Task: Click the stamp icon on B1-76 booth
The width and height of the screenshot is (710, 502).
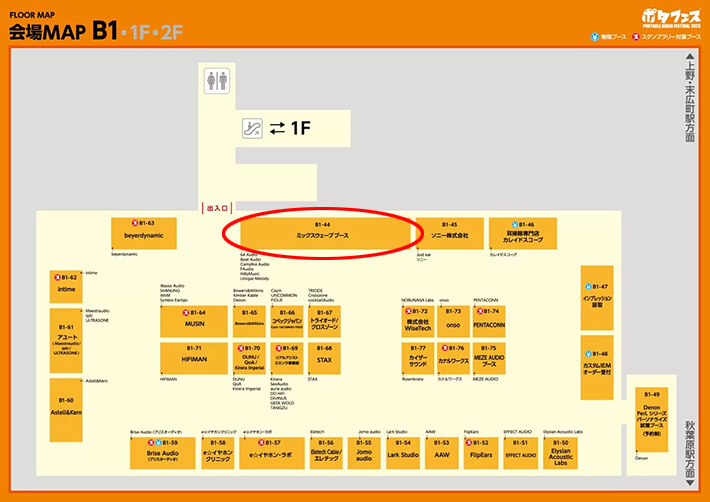Action: tap(444, 348)
